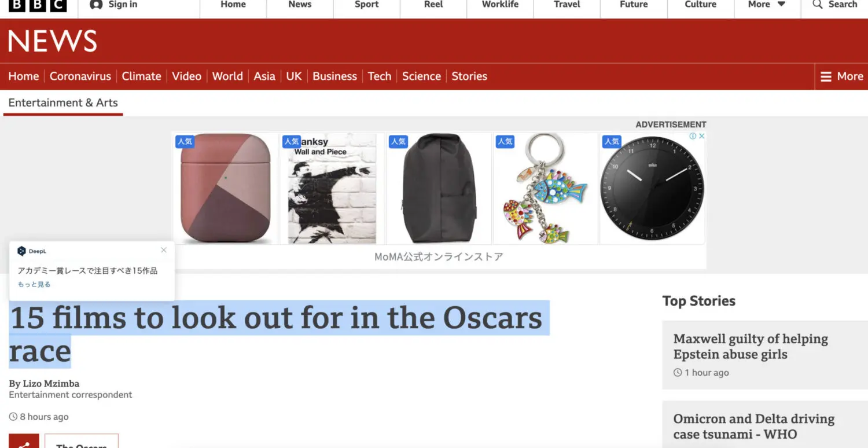The image size is (868, 448).
Task: Go to the Tech section
Action: point(379,76)
